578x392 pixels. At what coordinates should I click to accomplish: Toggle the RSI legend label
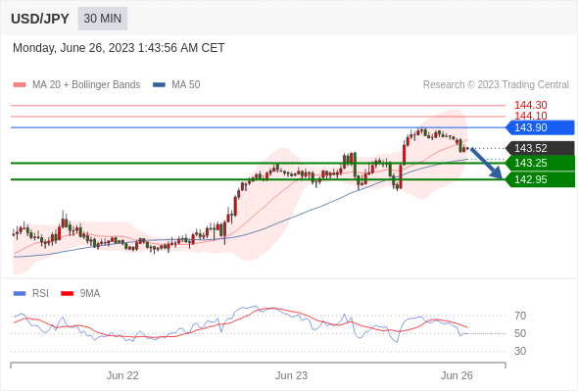40,294
